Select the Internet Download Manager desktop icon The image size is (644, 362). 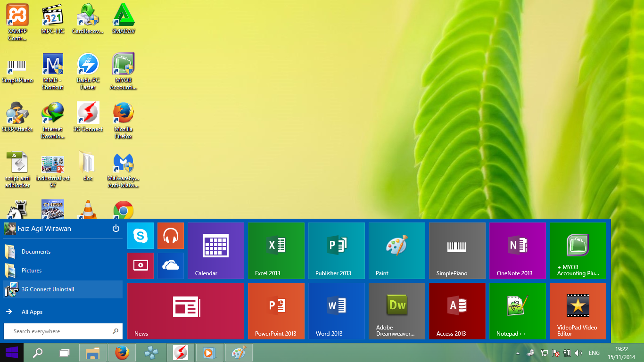point(53,121)
